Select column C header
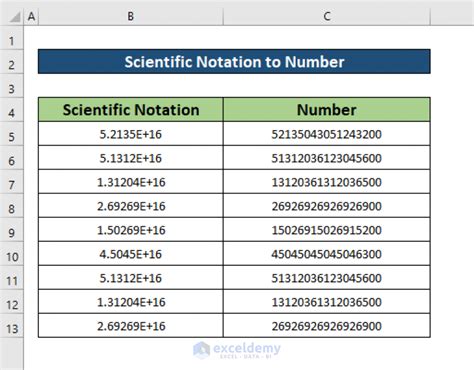Image resolution: width=474 pixels, height=370 pixels. [x=327, y=16]
